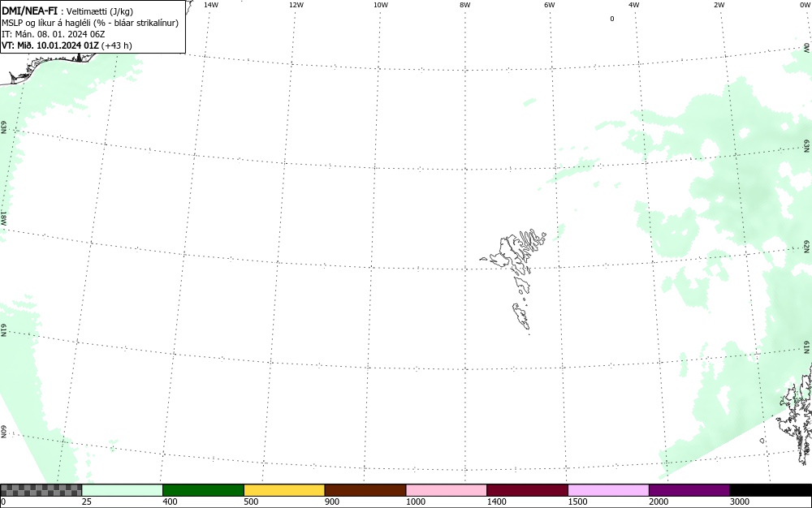The image size is (812, 508).
Task: Click the Shetland coastline outline at the right edge
Action: pyautogui.click(x=795, y=414)
